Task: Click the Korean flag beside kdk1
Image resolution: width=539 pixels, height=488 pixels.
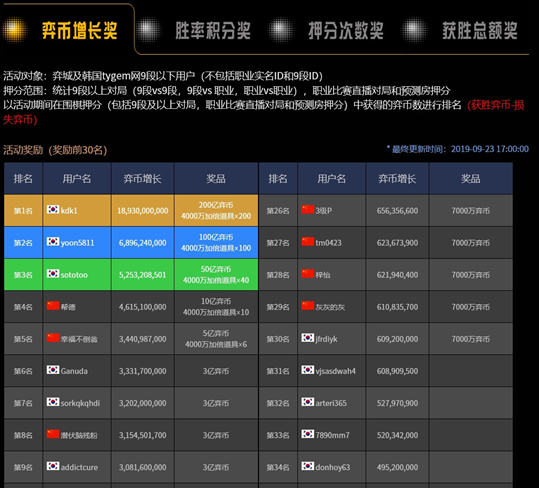Action: [53, 209]
